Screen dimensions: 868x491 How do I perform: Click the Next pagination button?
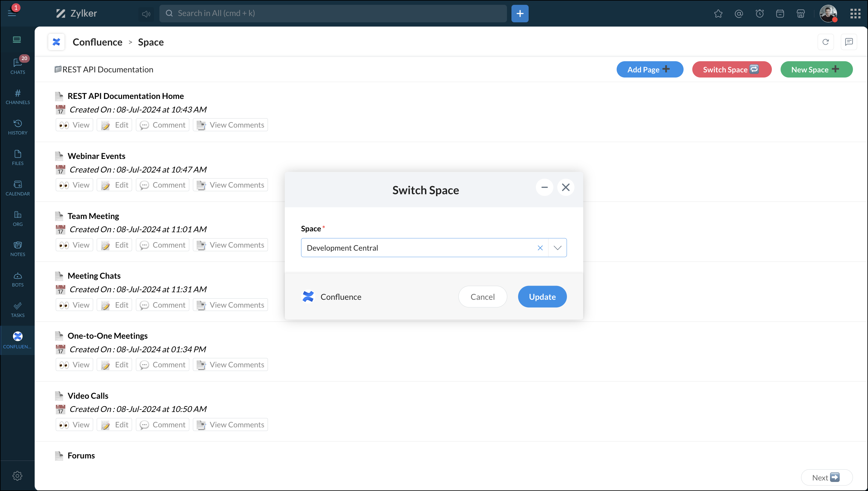pyautogui.click(x=826, y=477)
